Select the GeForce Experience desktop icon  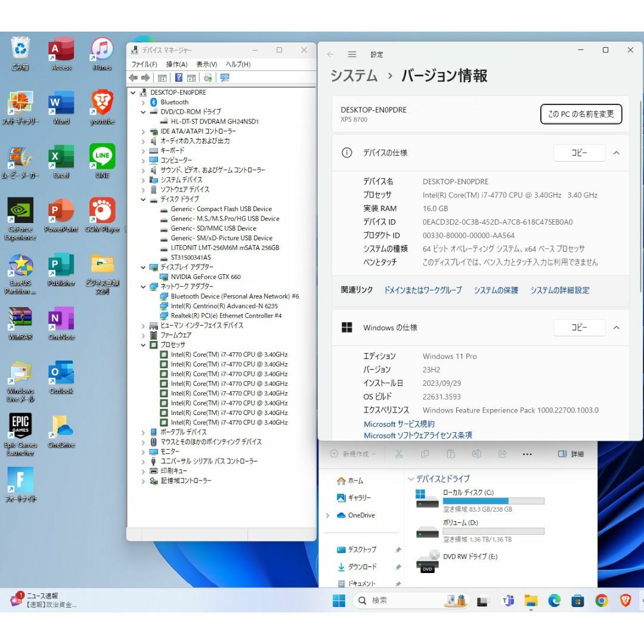coord(20,219)
